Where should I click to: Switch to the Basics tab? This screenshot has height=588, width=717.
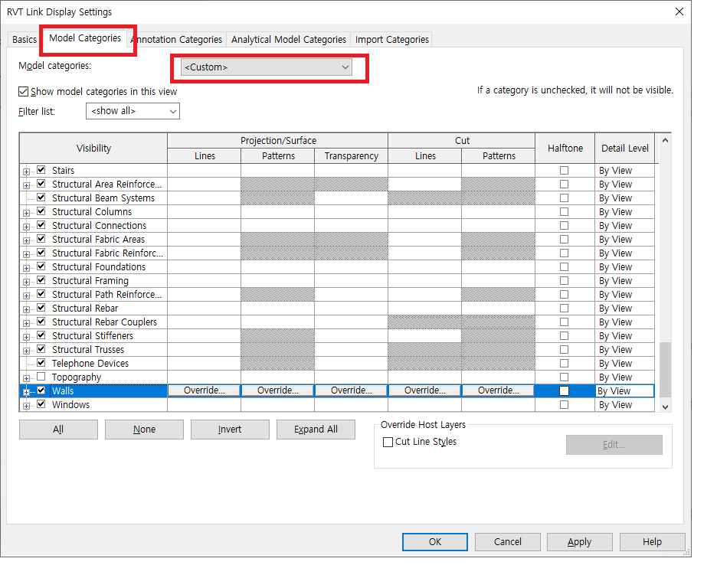click(24, 40)
